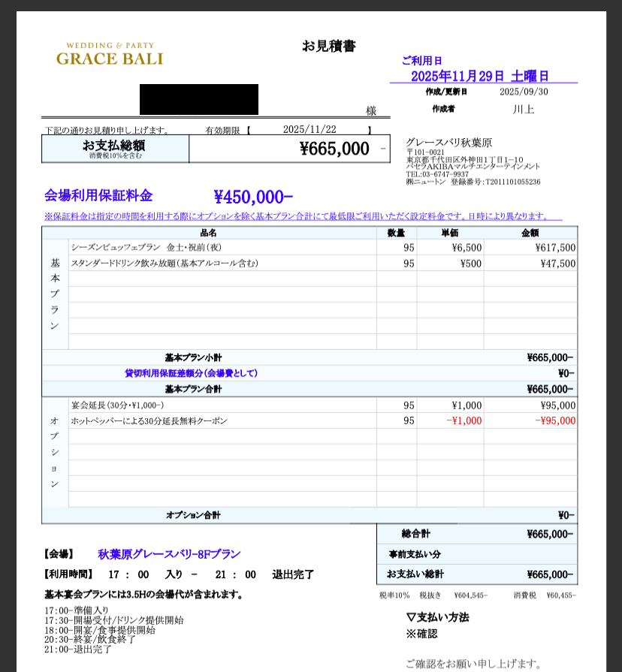The image size is (622, 672).
Task: Click the GRACE BALI logo
Action: click(110, 54)
